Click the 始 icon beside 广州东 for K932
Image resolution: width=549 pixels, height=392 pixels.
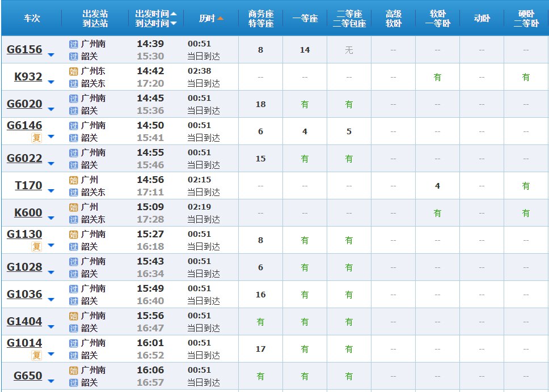pos(73,71)
